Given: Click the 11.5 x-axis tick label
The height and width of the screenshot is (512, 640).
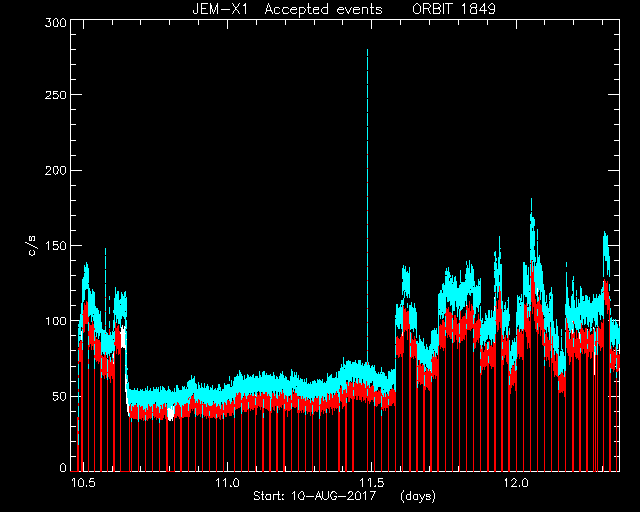Looking at the screenshot, I should coord(372,483).
